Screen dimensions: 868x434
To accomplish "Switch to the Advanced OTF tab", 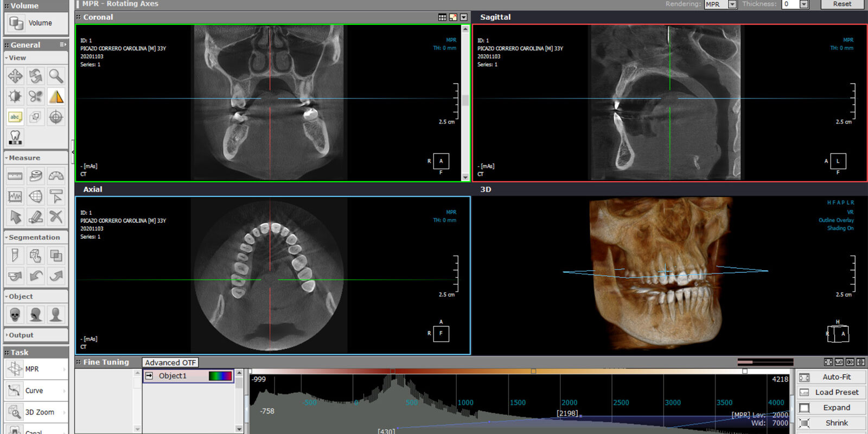I will (170, 362).
